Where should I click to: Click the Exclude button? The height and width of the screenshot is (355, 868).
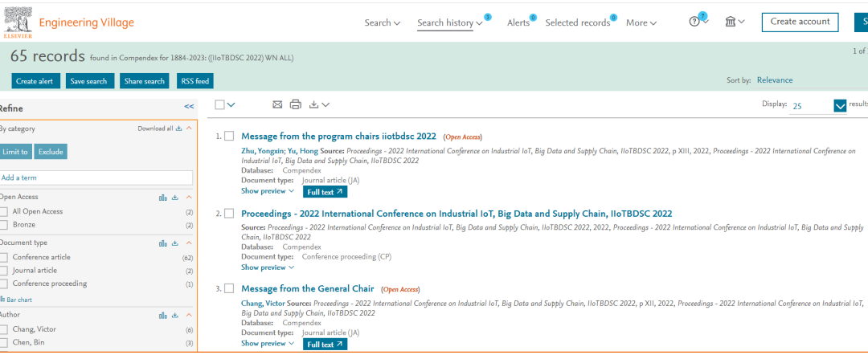pyautogui.click(x=51, y=152)
